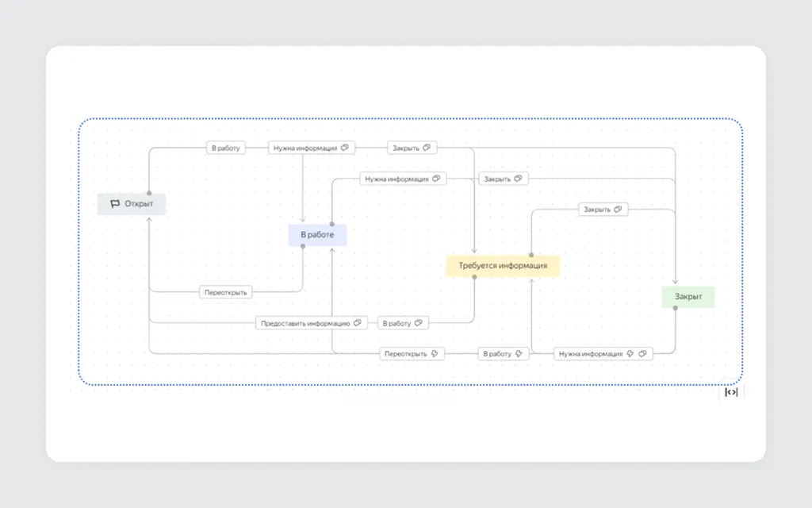Click lightning icon on the В работу transition
This screenshot has width=812, height=508.
point(519,353)
